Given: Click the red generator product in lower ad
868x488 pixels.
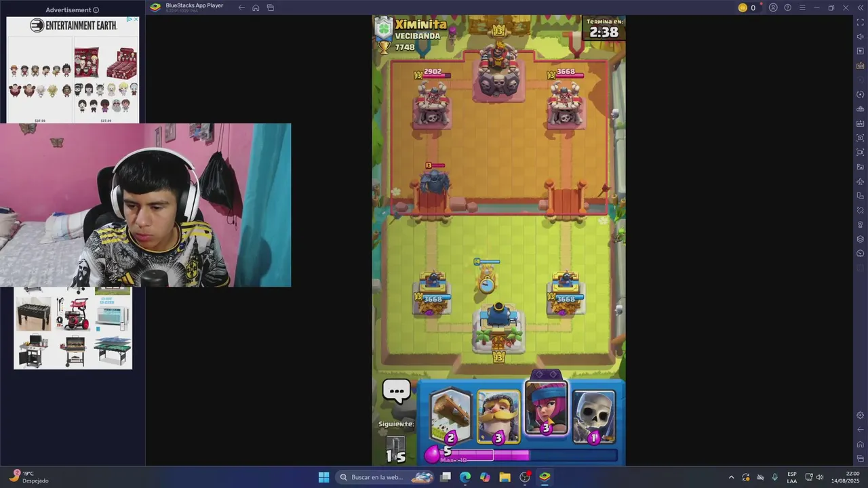Looking at the screenshot, I should (x=74, y=313).
